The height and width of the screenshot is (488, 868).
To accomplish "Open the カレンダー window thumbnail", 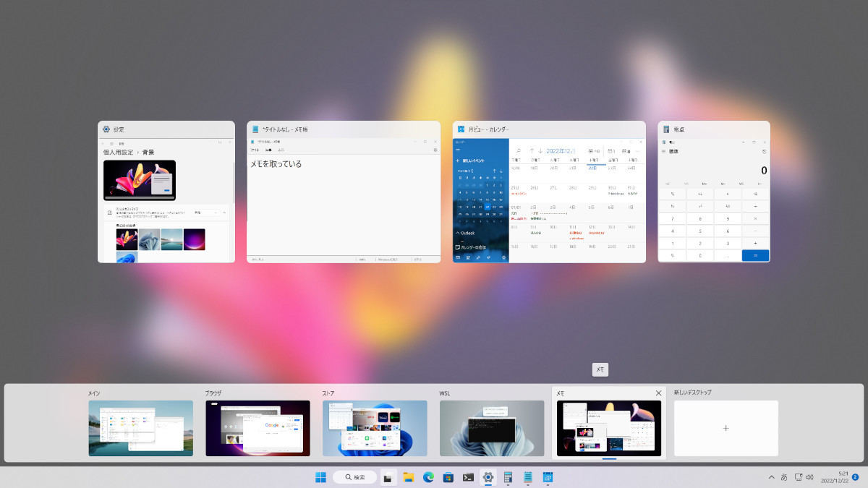I will (x=549, y=192).
